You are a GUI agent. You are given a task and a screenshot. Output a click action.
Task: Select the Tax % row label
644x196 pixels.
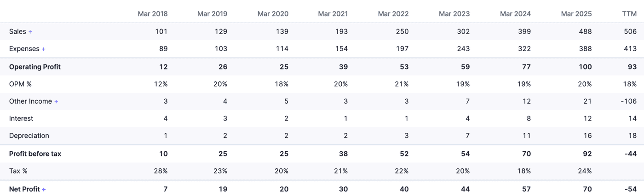[x=18, y=171]
